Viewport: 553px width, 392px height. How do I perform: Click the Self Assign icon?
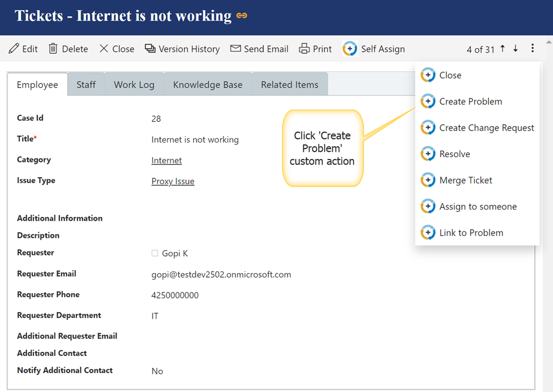pos(350,49)
